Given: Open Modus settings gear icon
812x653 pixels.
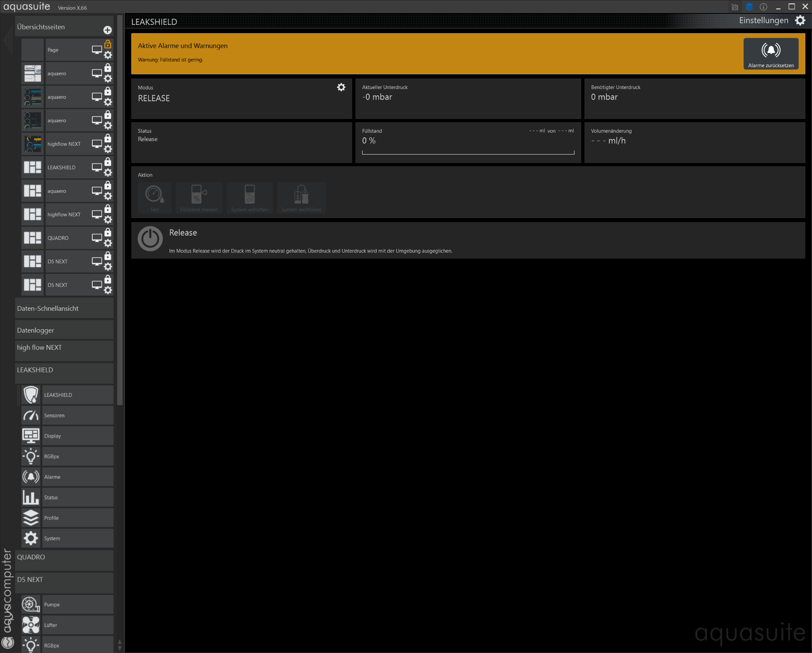Looking at the screenshot, I should 341,87.
